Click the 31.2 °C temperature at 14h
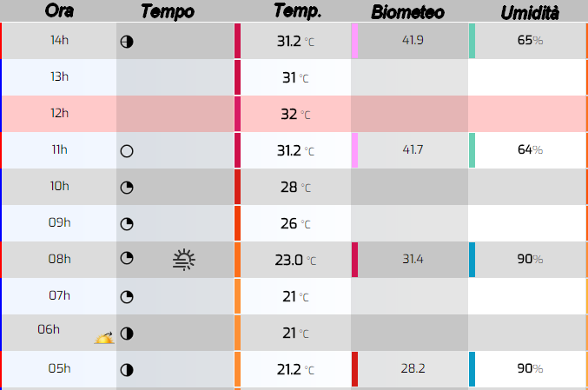The width and height of the screenshot is (588, 390). 295,41
